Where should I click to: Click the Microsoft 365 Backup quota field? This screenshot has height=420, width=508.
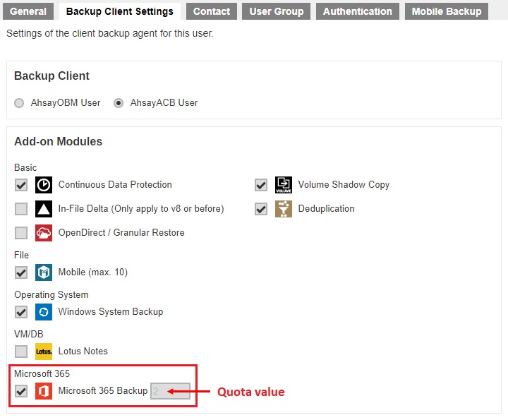click(x=170, y=391)
